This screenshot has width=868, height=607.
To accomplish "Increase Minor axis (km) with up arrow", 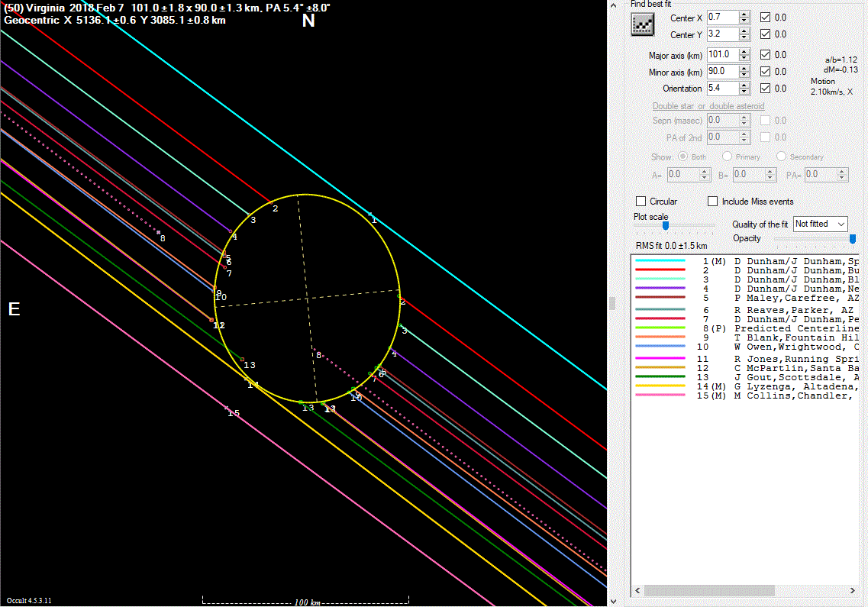I will [744, 68].
